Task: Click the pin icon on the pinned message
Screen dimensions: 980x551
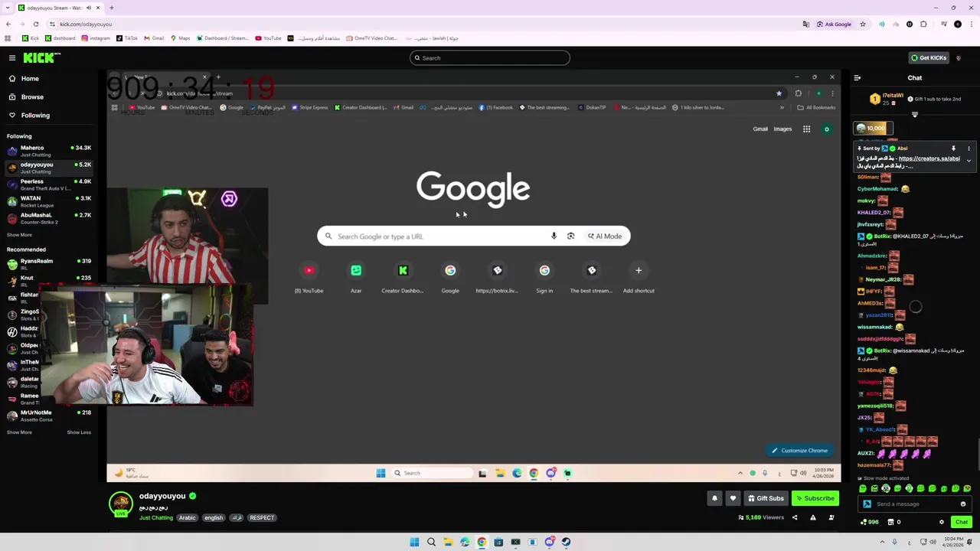Action: coord(953,148)
